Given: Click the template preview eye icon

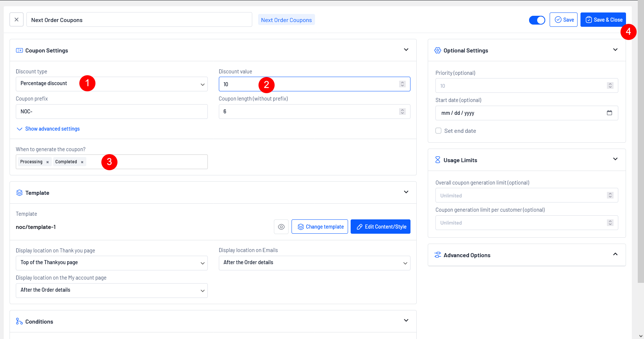Looking at the screenshot, I should (x=281, y=227).
